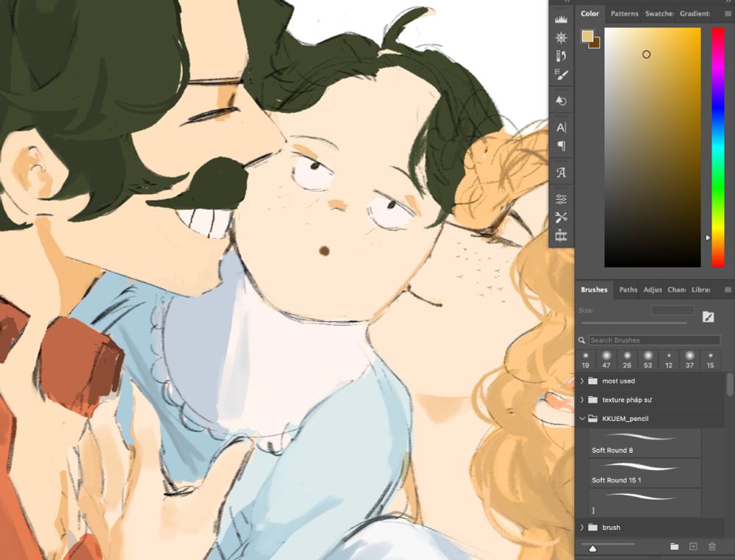Click in the color saturation field
This screenshot has height=560, width=735.
(x=653, y=147)
